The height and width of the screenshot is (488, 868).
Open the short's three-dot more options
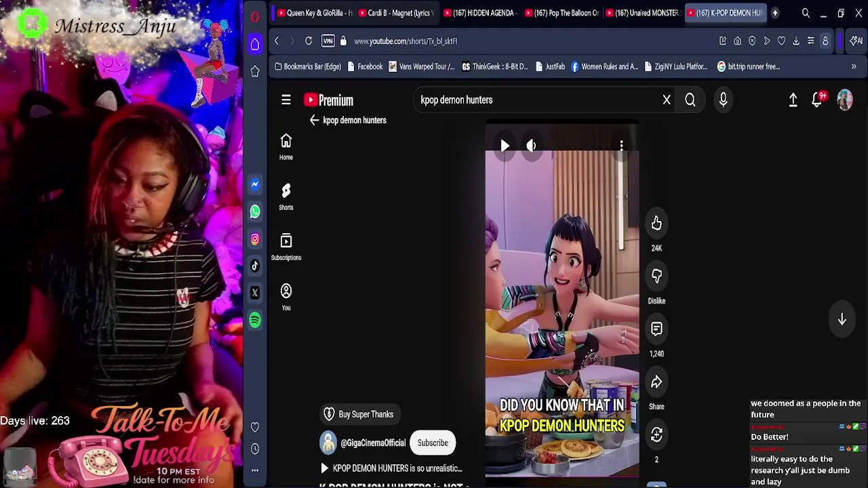point(621,146)
